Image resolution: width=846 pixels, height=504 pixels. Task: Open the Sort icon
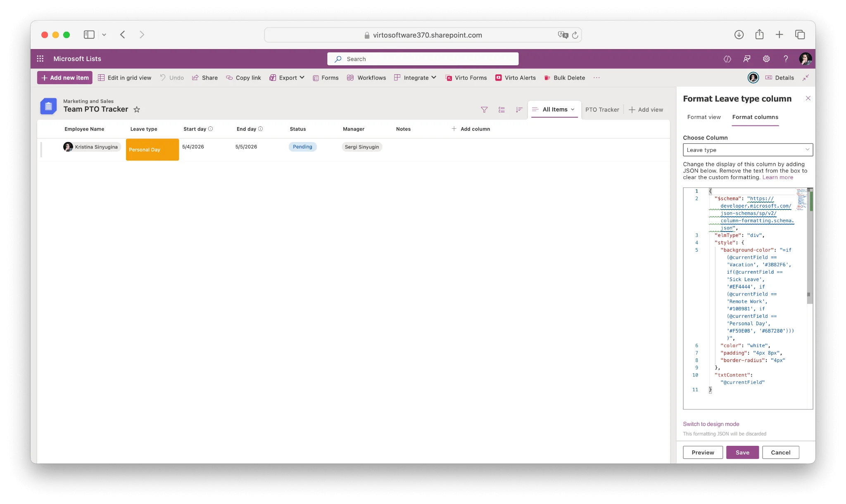(519, 109)
